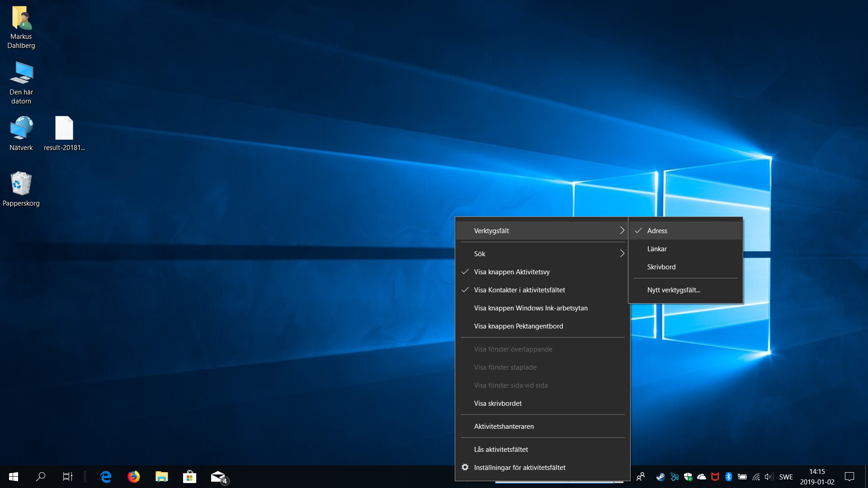Screen dimensions: 868x488
Task: Open McAfee from the system tray
Action: pyautogui.click(x=715, y=477)
